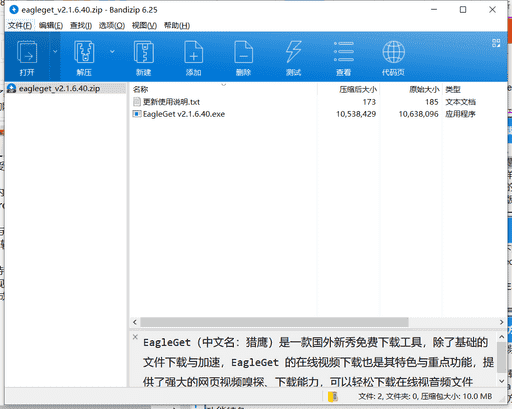Click the Delete (删除) toolbar icon

[x=244, y=52]
